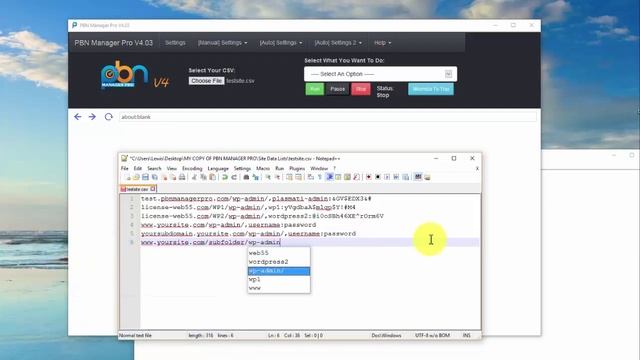
Task: Click the blue Minimize To Tray button
Action: point(431,89)
